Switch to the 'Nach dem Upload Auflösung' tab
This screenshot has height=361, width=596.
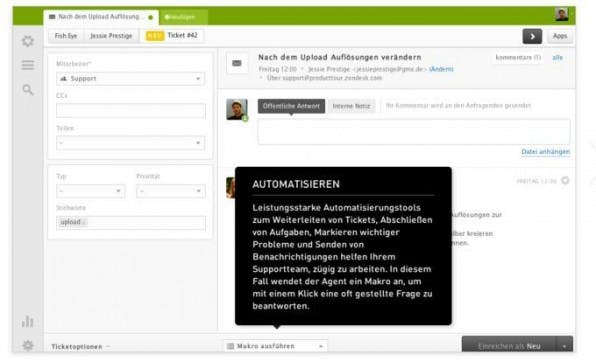(x=101, y=17)
